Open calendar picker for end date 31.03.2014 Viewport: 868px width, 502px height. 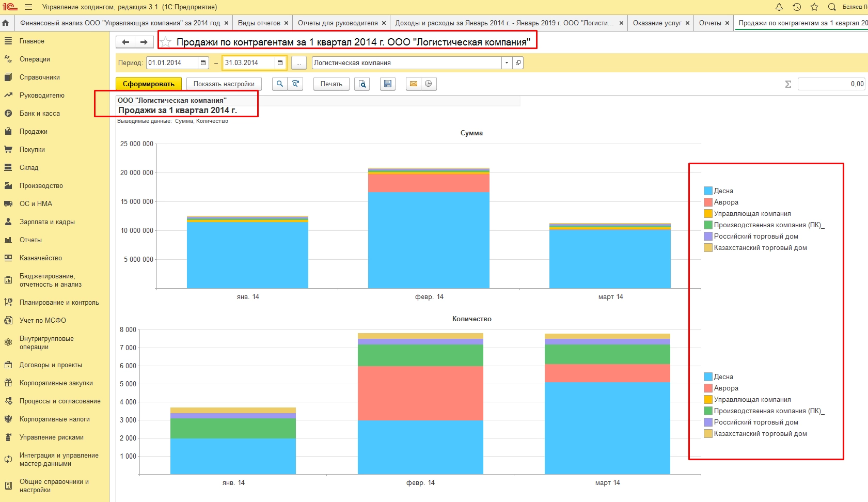pyautogui.click(x=280, y=62)
